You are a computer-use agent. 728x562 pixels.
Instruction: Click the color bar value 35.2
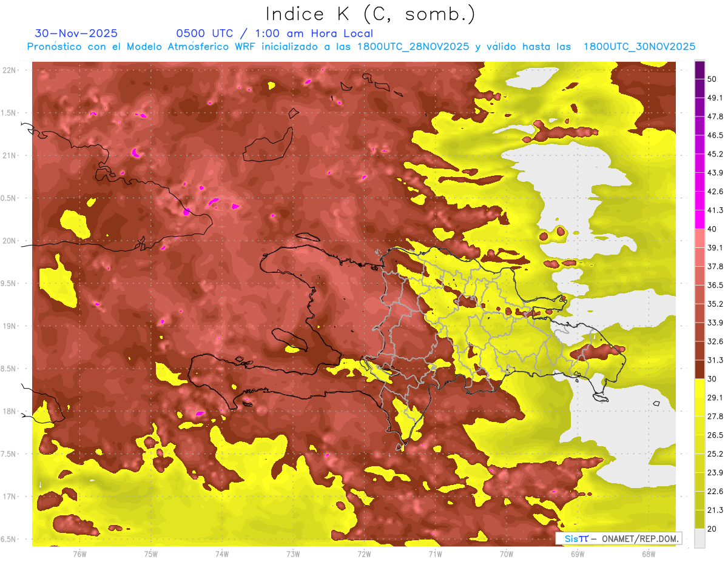pos(715,304)
